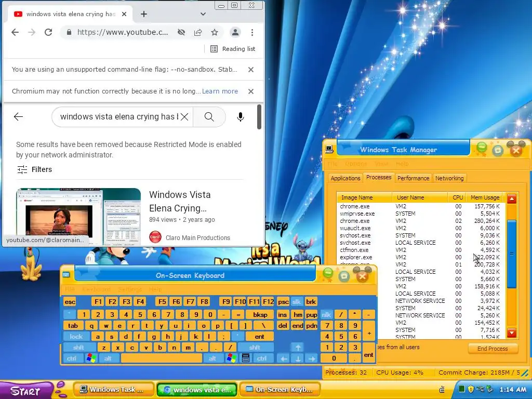Open the Settings menu in On-Screen Keyboard

click(x=130, y=289)
